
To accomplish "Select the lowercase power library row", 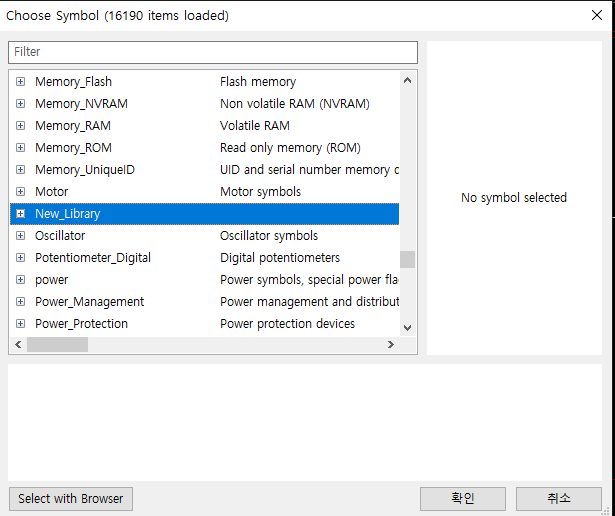I will [x=204, y=280].
